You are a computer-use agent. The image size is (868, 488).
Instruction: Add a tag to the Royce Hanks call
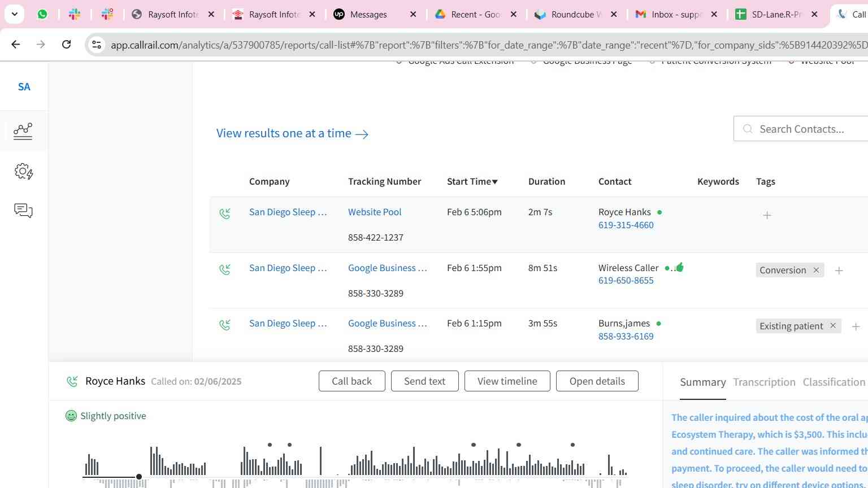(x=767, y=215)
